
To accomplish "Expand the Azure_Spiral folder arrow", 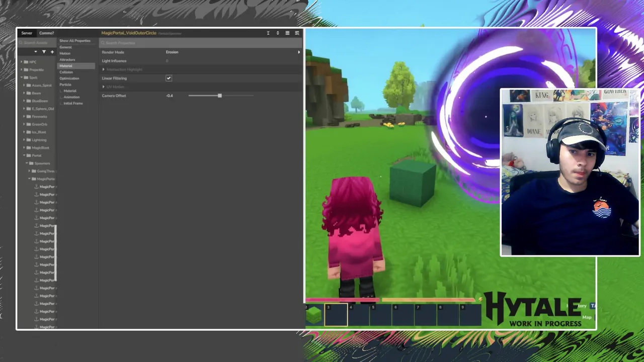I will (x=25, y=85).
